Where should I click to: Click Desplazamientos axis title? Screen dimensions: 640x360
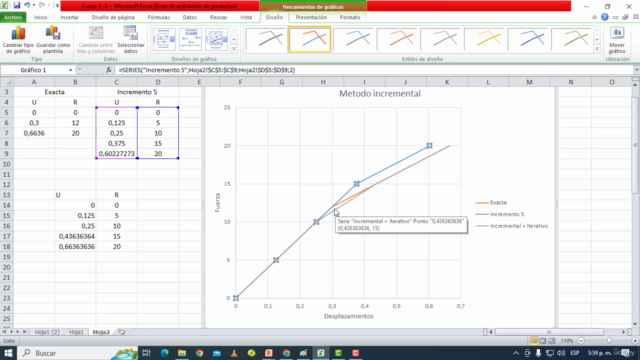349,316
